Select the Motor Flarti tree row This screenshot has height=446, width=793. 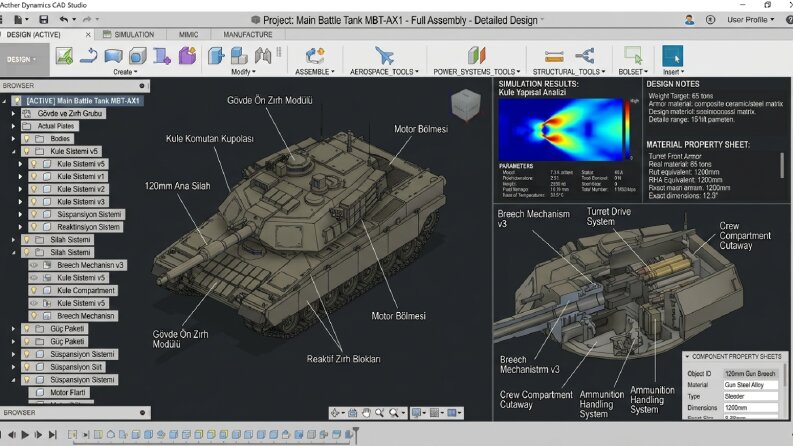[59, 392]
